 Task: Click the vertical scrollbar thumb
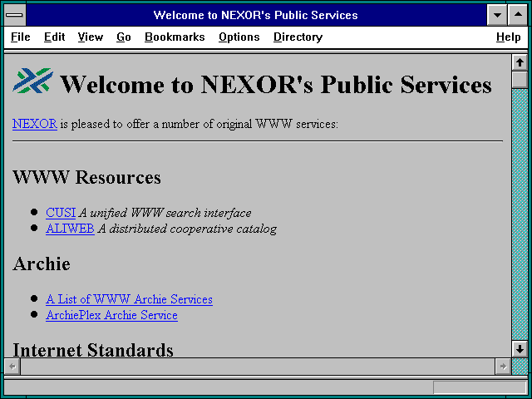tap(520, 80)
